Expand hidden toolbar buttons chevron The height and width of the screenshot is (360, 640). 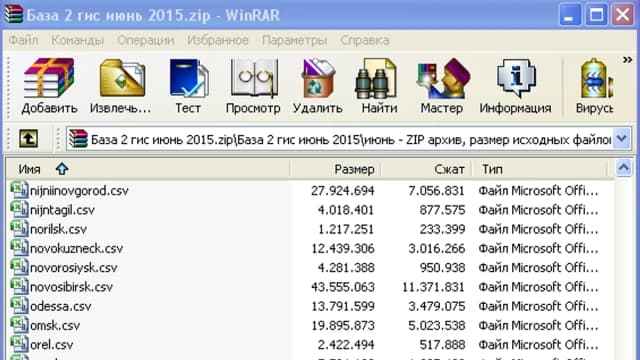click(627, 60)
